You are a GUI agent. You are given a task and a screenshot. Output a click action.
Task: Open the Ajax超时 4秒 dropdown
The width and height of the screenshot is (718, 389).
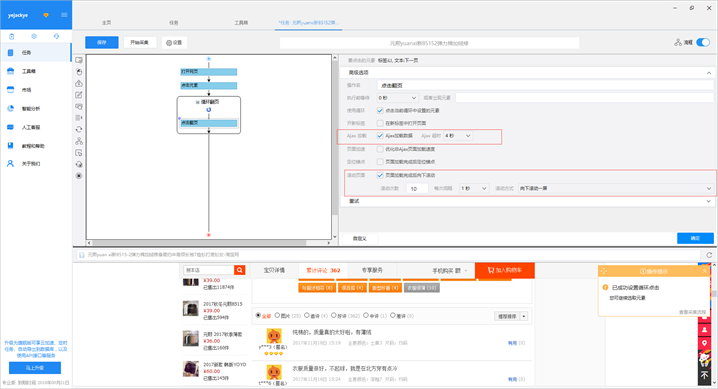point(457,136)
